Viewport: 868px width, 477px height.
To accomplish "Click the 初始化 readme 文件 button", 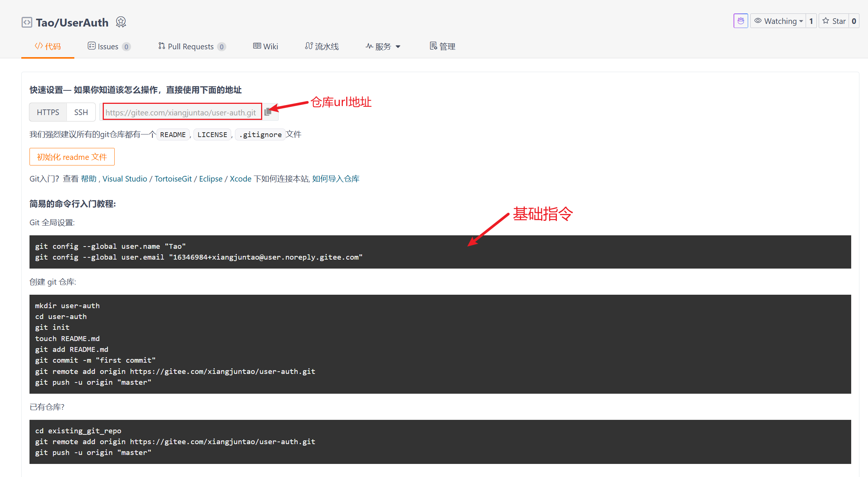I will (x=72, y=157).
